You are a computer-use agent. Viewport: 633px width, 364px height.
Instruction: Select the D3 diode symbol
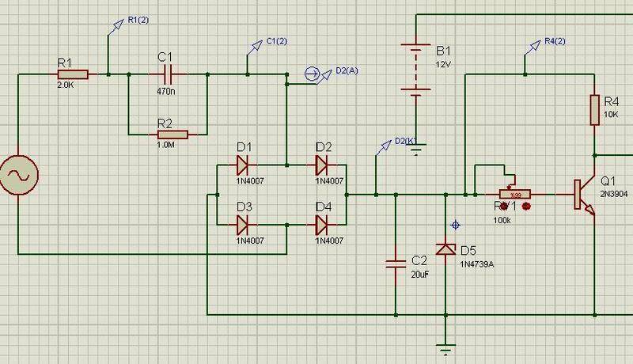tap(242, 225)
